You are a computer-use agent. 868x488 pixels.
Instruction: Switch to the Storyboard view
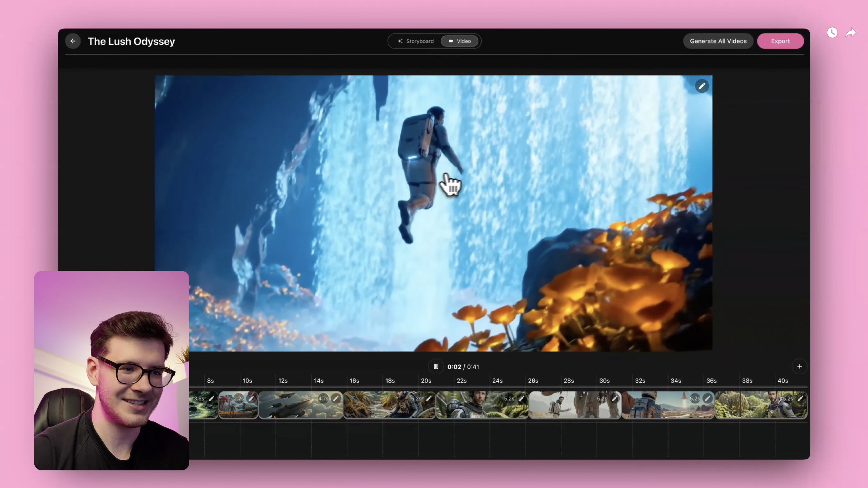416,41
